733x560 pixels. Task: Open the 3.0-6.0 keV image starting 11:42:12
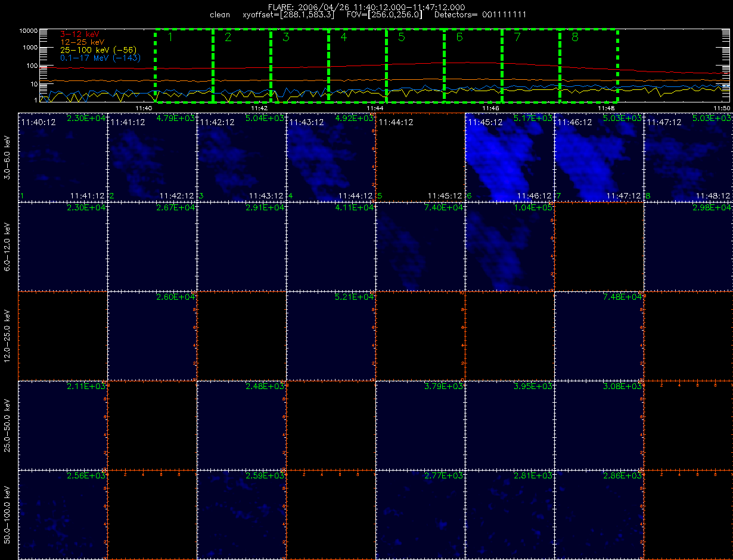coord(241,157)
